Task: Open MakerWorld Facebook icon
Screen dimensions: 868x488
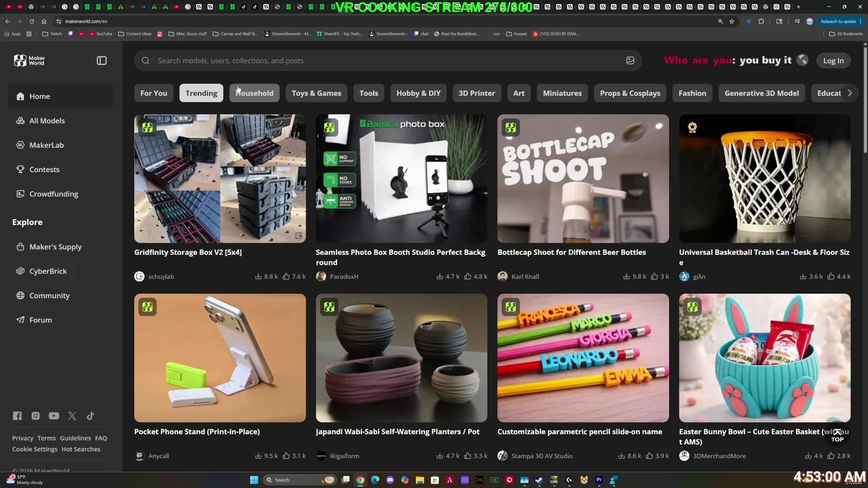Action: click(x=17, y=416)
